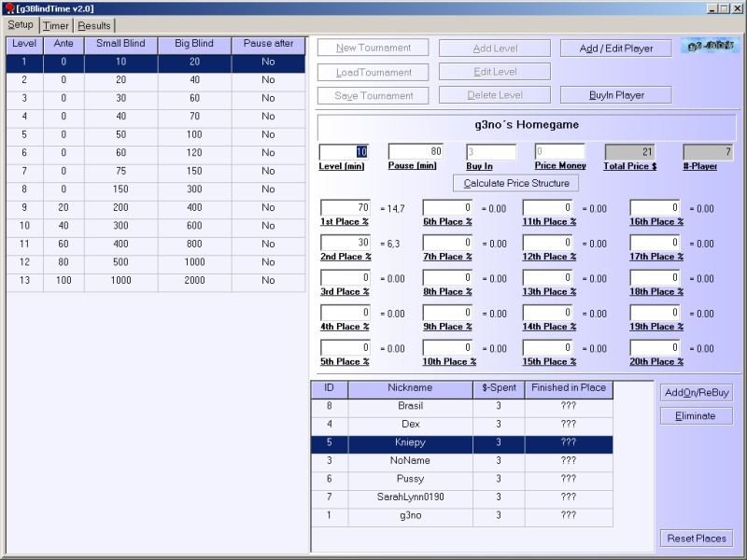Select level 4 row with big blind 70
The image size is (747, 560).
(x=155, y=119)
